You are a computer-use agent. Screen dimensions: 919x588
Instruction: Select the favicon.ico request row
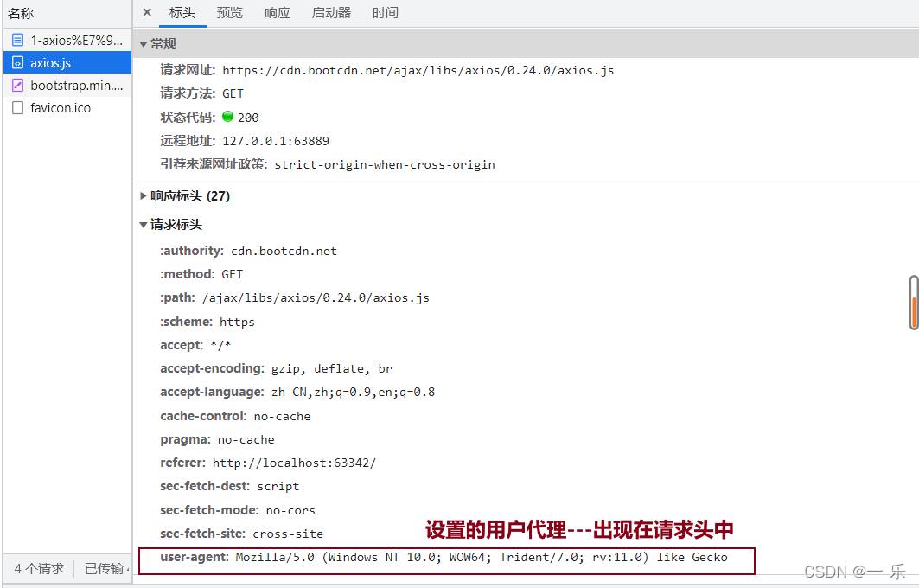point(67,108)
